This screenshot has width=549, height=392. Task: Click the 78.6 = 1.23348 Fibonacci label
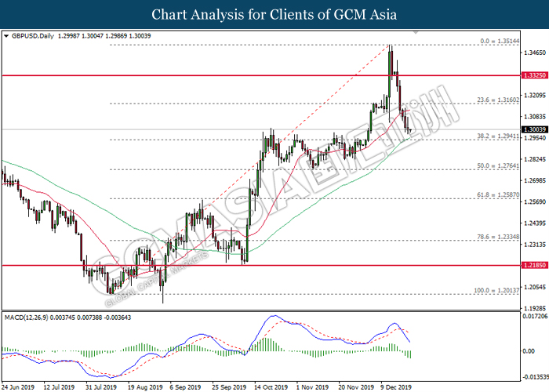pos(498,237)
